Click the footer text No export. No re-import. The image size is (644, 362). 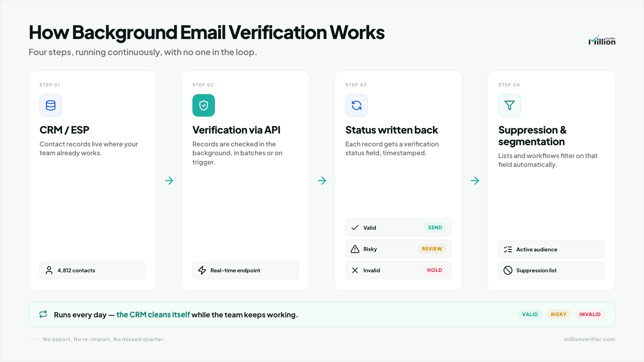pos(104,339)
